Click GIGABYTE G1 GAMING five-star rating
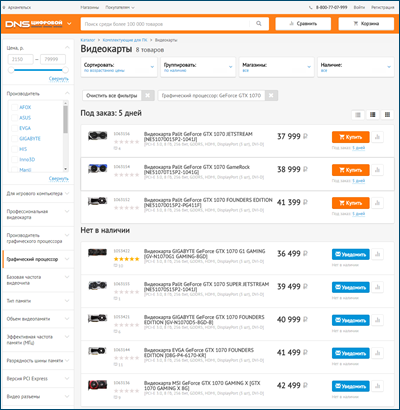The image size is (400, 410). tap(126, 259)
